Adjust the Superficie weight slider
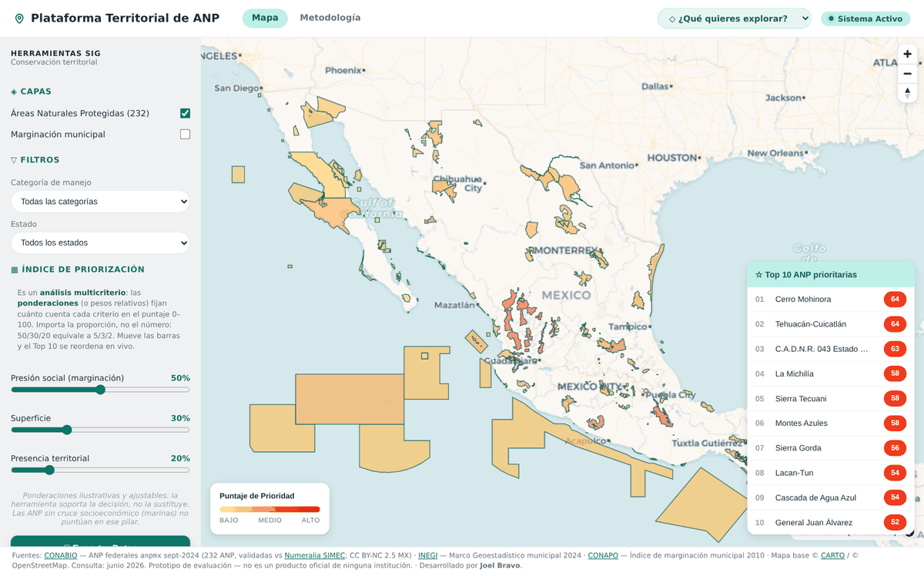This screenshot has height=576, width=924. 100,430
